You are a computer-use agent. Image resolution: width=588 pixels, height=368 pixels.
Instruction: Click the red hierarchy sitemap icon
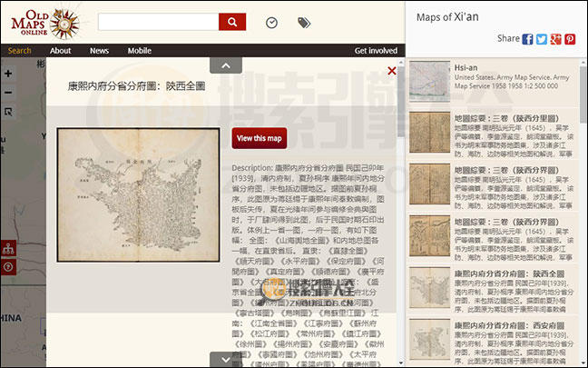point(8,249)
